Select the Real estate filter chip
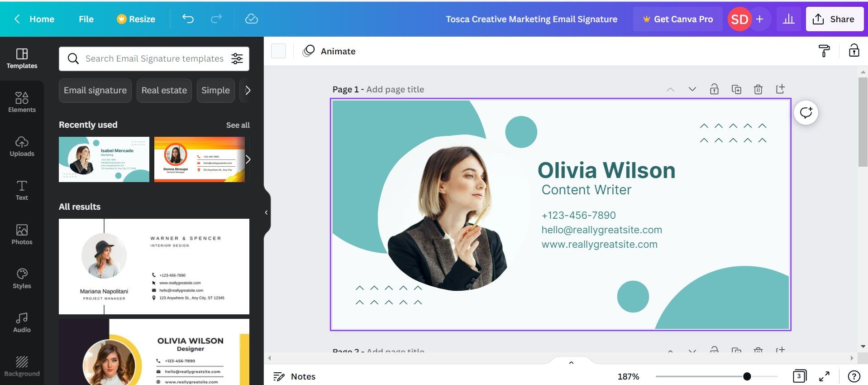868x385 pixels. click(x=164, y=90)
